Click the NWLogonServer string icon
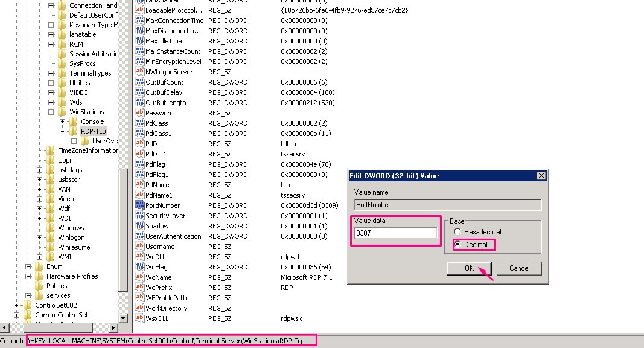The image size is (644, 348). point(139,71)
